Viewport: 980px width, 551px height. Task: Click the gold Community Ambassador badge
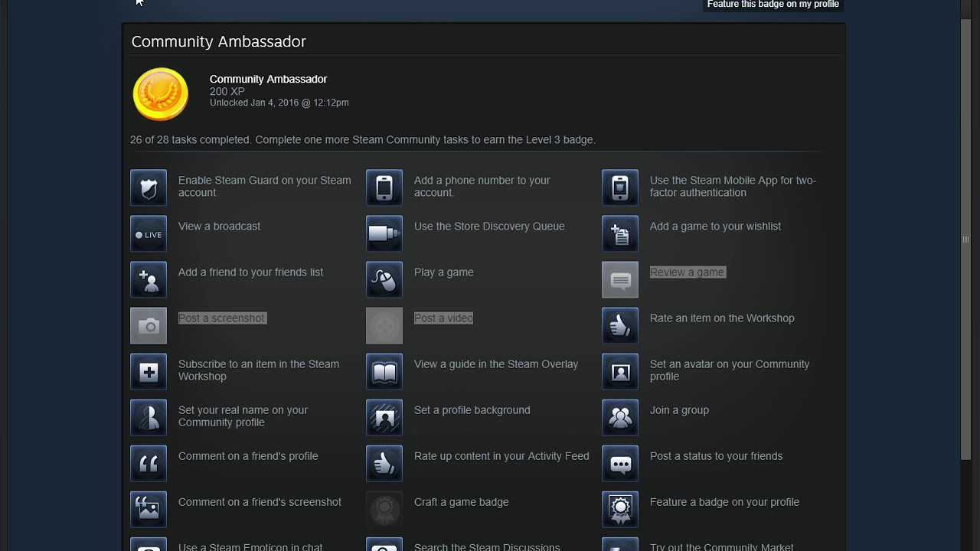[x=161, y=94]
